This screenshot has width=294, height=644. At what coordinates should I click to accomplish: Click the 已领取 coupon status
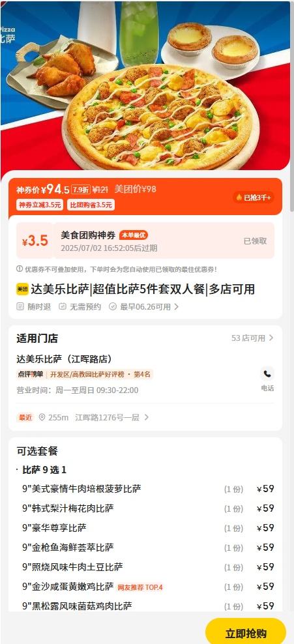(x=255, y=241)
